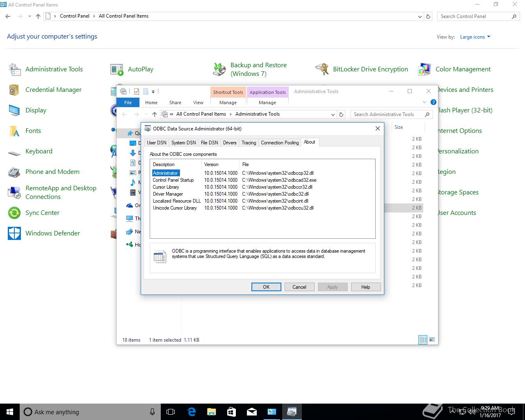Open Application Tools Manage tab
Viewport: 525px width, 420px height.
[267, 103]
